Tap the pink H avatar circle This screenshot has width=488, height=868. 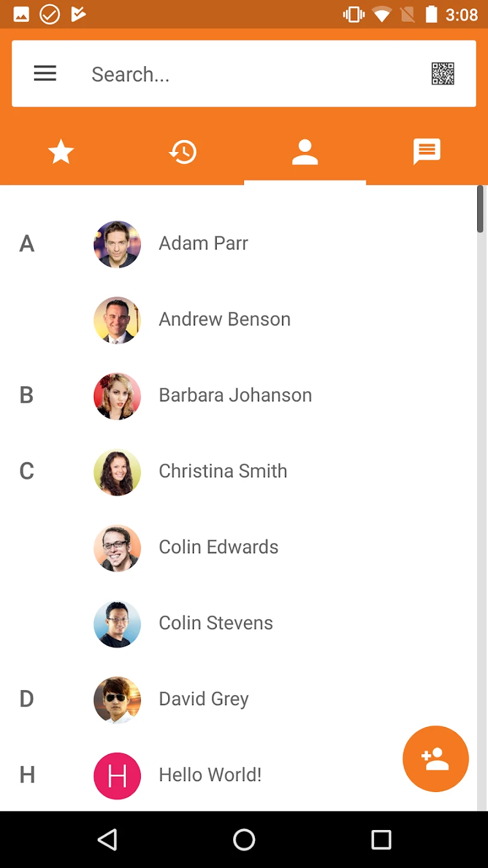(x=117, y=775)
